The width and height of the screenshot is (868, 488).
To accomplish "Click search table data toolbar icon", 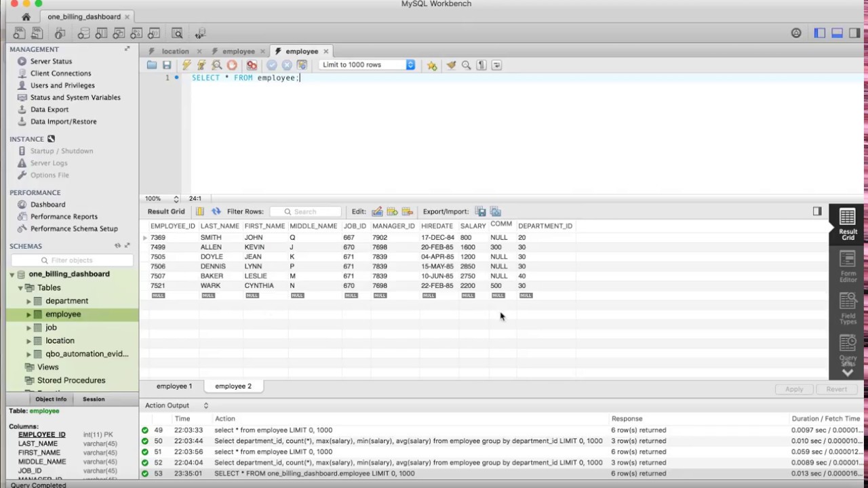I will point(177,33).
